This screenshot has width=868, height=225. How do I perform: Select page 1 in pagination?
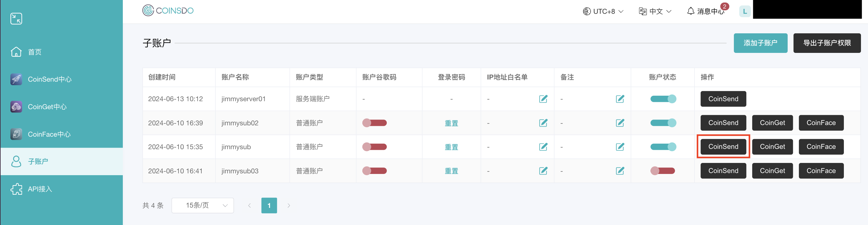click(269, 205)
